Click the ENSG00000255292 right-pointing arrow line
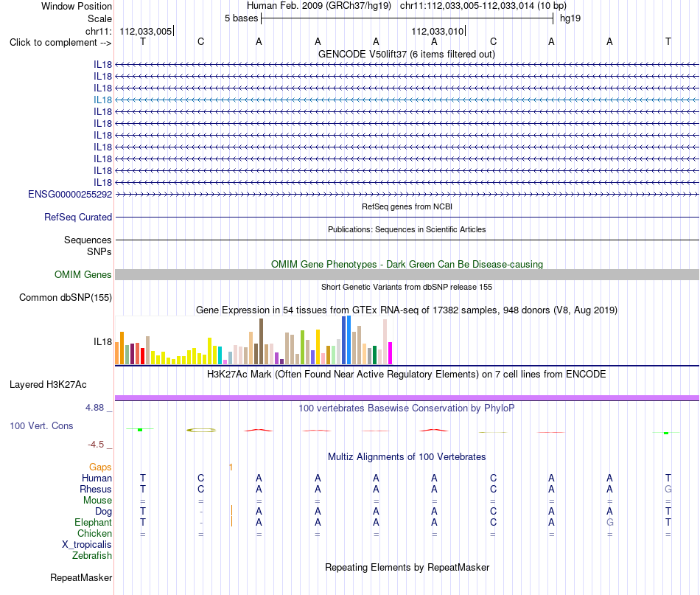 (x=407, y=195)
